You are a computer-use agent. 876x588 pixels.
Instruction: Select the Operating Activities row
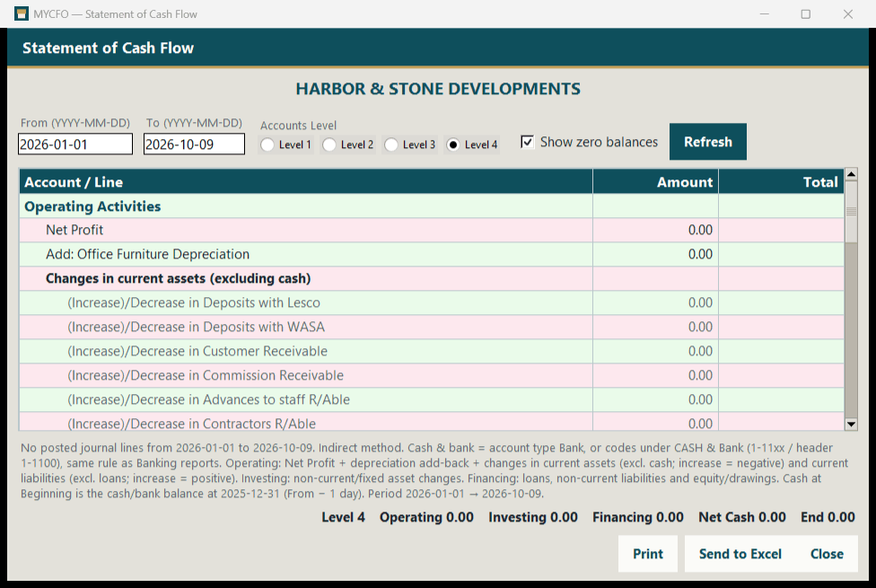pos(432,206)
